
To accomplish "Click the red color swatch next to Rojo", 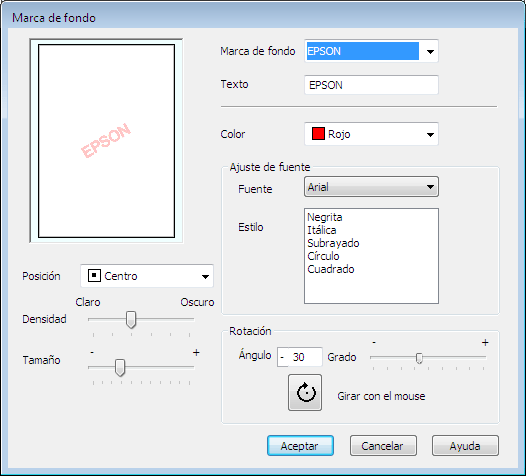I will 318,134.
